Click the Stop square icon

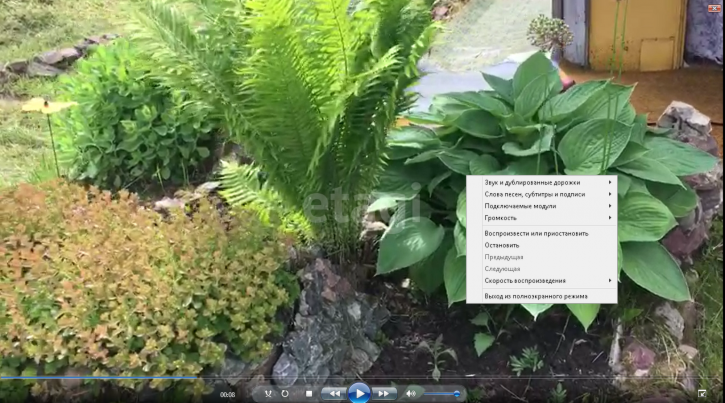tap(309, 394)
